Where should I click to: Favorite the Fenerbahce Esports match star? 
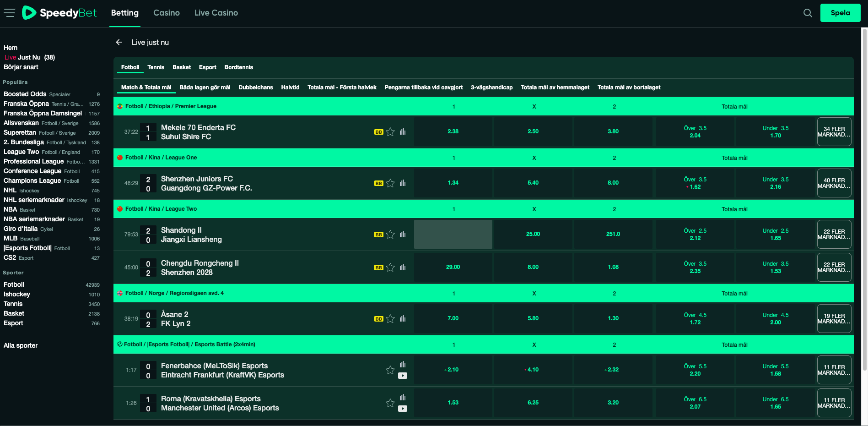pyautogui.click(x=390, y=370)
